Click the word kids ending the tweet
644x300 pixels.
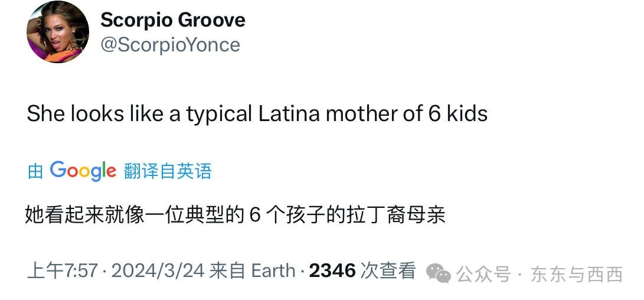[x=466, y=113]
